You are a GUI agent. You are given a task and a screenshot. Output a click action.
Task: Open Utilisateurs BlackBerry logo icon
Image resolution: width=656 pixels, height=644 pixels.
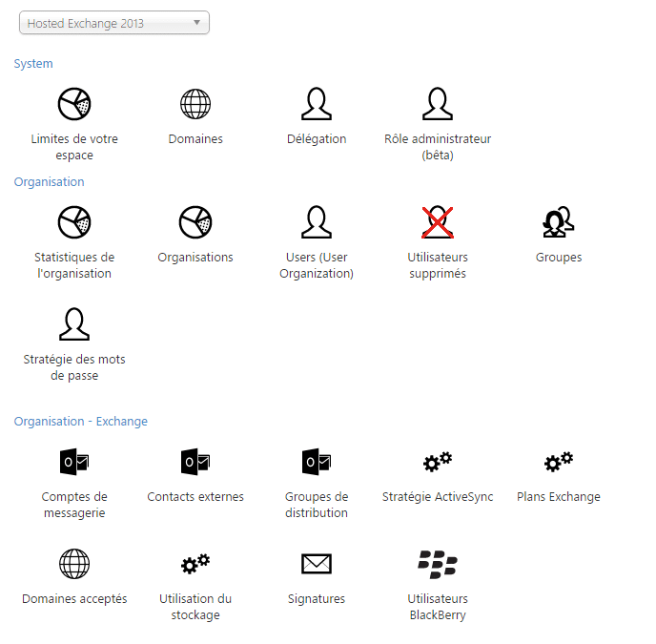tap(438, 565)
